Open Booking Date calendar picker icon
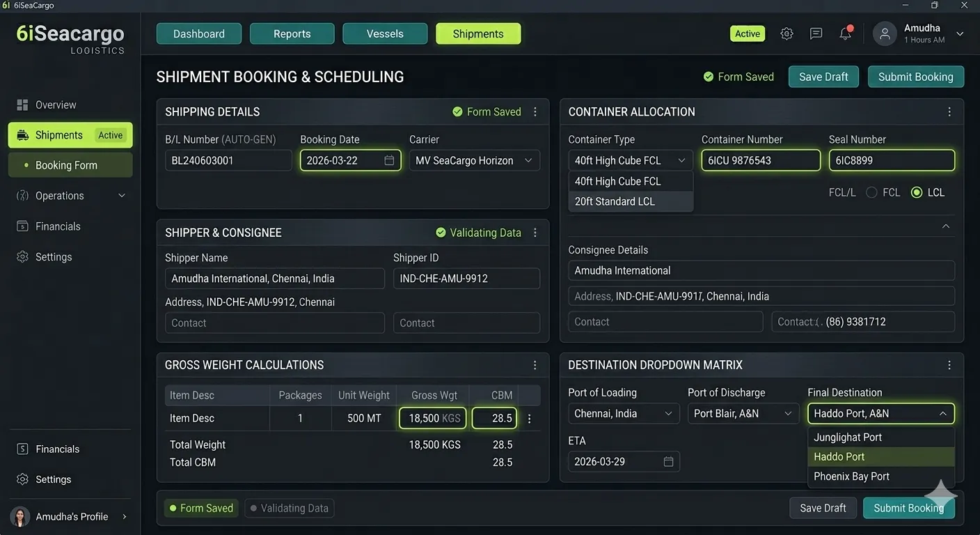This screenshot has width=980, height=535. point(389,160)
